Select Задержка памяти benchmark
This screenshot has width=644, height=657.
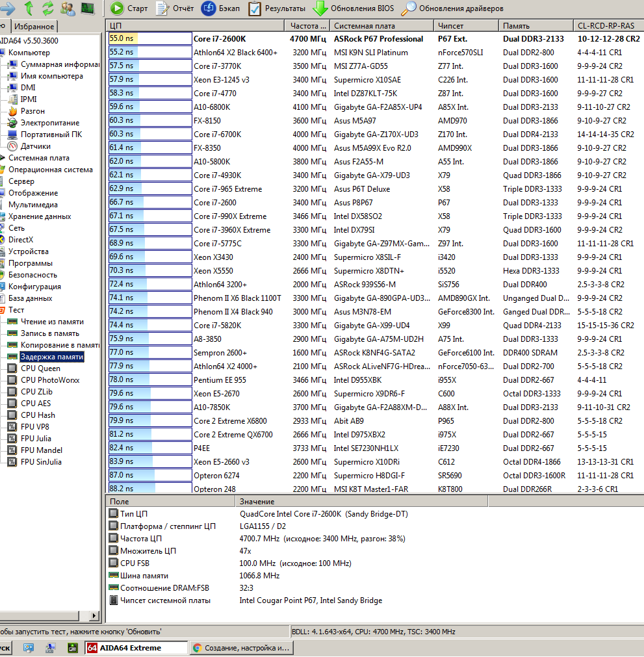[46, 357]
